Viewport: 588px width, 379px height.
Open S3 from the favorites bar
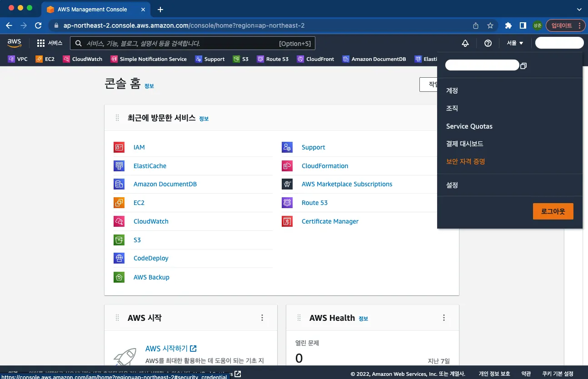(241, 59)
